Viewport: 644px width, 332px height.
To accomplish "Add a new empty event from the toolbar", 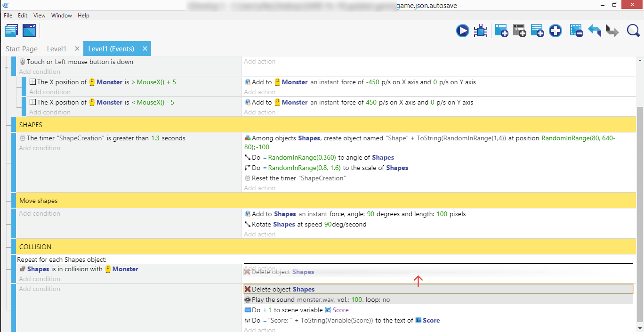I will [x=501, y=31].
